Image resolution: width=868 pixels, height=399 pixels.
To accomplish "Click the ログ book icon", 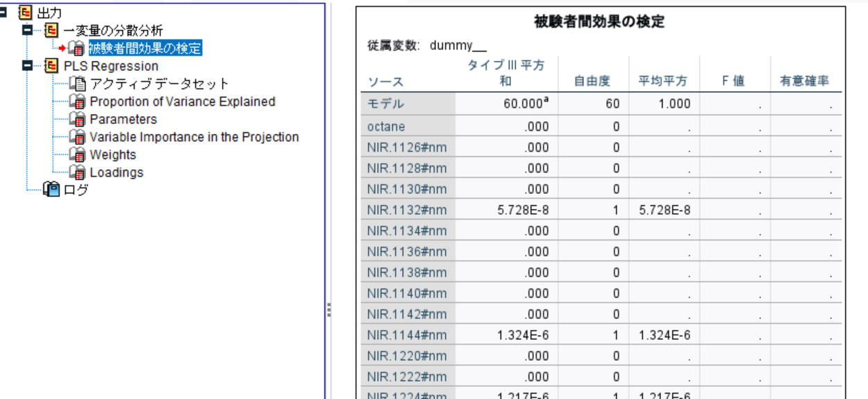I will point(51,189).
